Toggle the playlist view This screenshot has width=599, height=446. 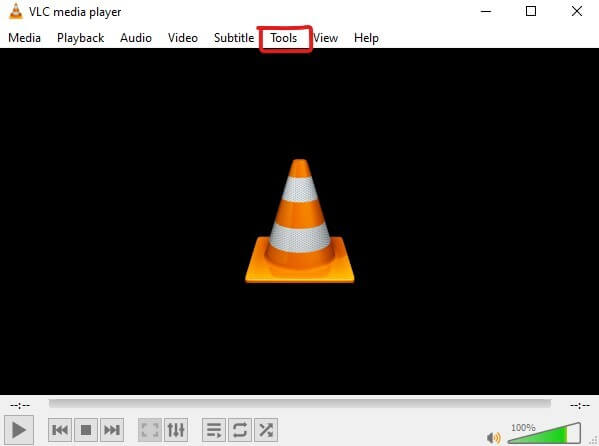click(214, 430)
